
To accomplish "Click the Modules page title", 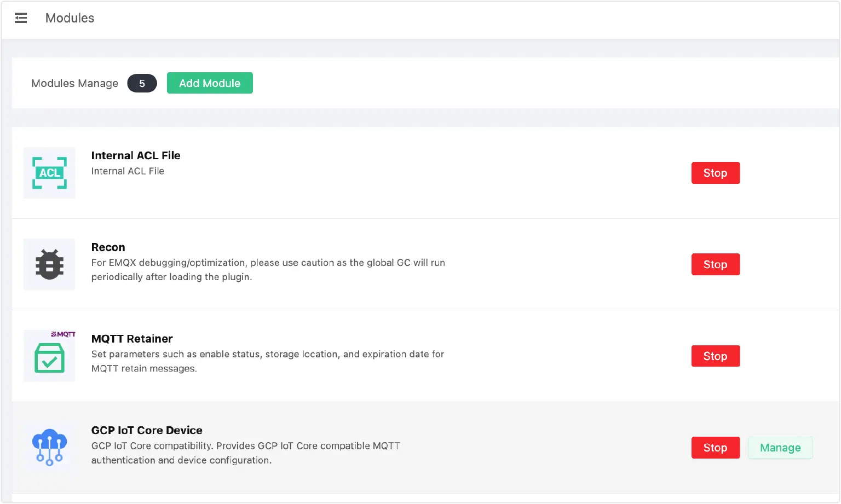I will (70, 19).
